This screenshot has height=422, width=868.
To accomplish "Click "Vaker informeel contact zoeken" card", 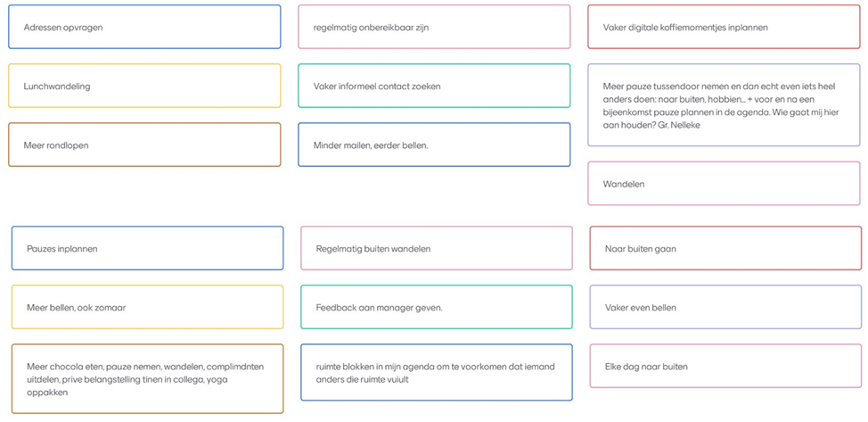I will tap(434, 87).
